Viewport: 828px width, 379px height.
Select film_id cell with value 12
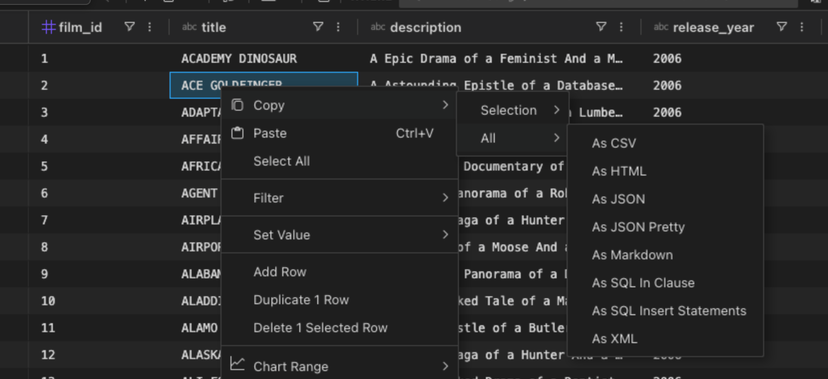(x=99, y=355)
